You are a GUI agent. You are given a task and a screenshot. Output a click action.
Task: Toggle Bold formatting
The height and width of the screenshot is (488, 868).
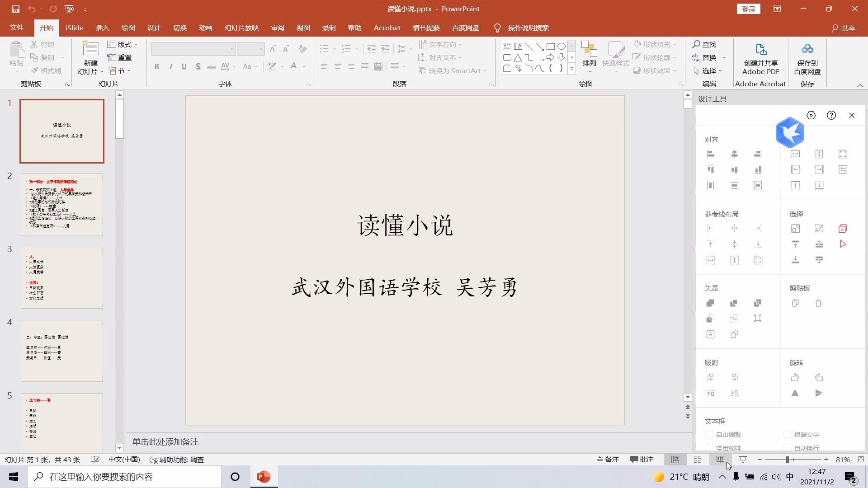click(157, 66)
